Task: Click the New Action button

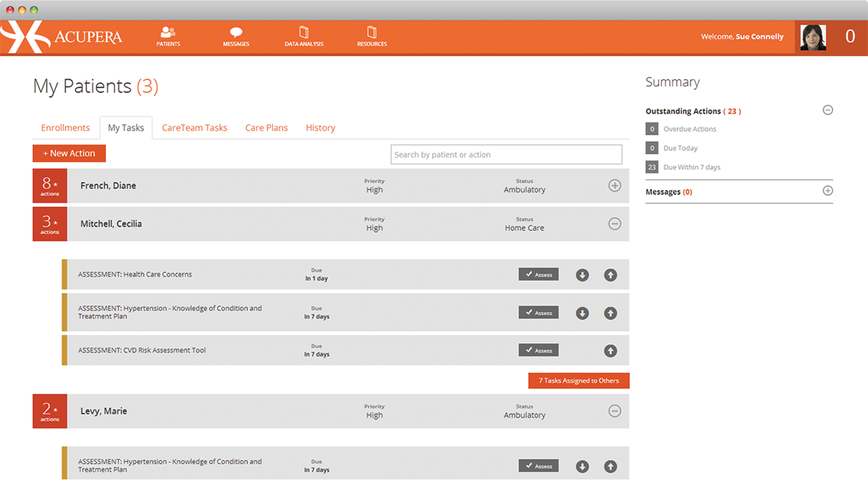Action: (69, 154)
